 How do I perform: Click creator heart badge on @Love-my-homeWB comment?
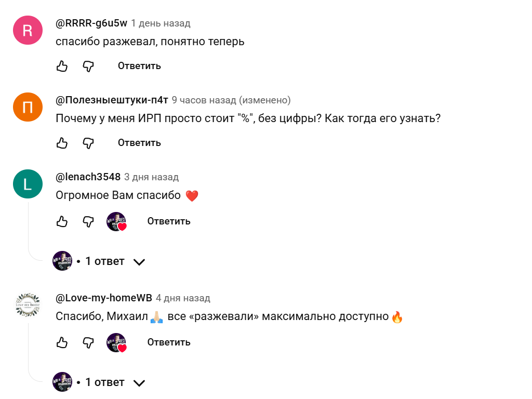[116, 343]
